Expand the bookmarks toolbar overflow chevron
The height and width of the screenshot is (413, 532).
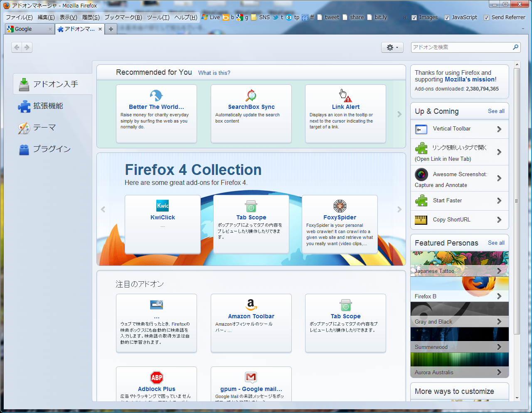point(405,17)
